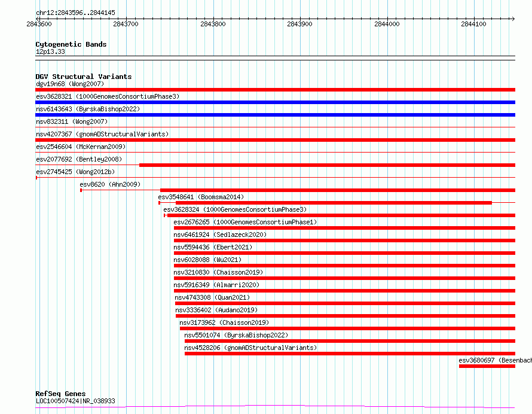Click ruler tick labeled 2843900
The width and height of the screenshot is (532, 414).
[x=299, y=24]
